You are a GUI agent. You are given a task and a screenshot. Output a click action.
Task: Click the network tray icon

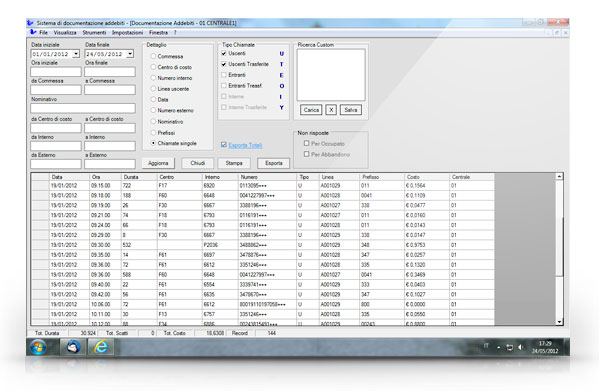pos(509,347)
